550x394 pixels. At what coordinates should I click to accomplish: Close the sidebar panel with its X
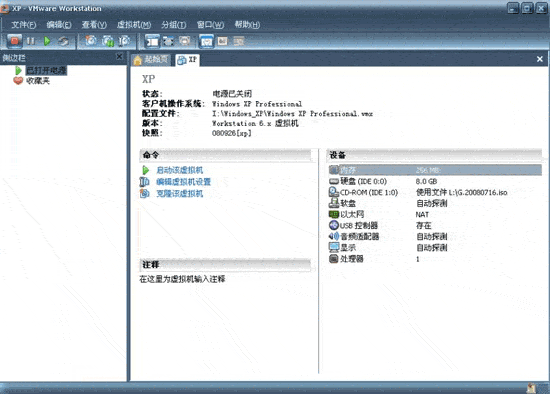tap(119, 56)
